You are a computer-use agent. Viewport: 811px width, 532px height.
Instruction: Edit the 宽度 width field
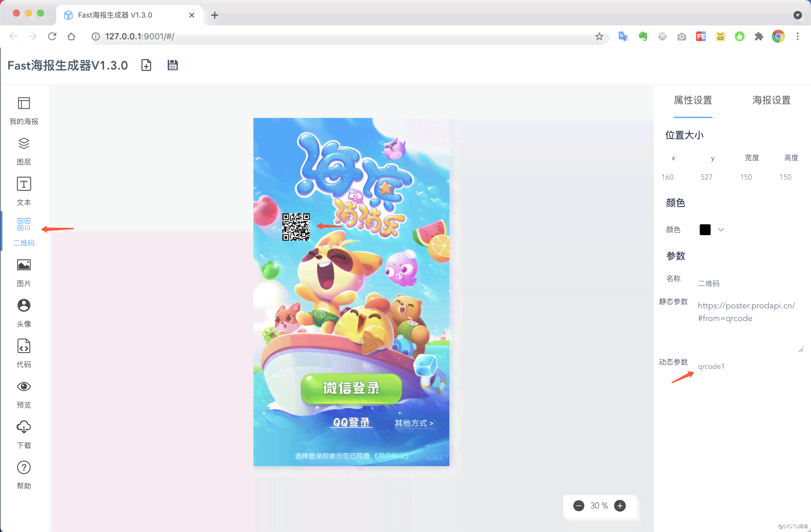pos(752,177)
